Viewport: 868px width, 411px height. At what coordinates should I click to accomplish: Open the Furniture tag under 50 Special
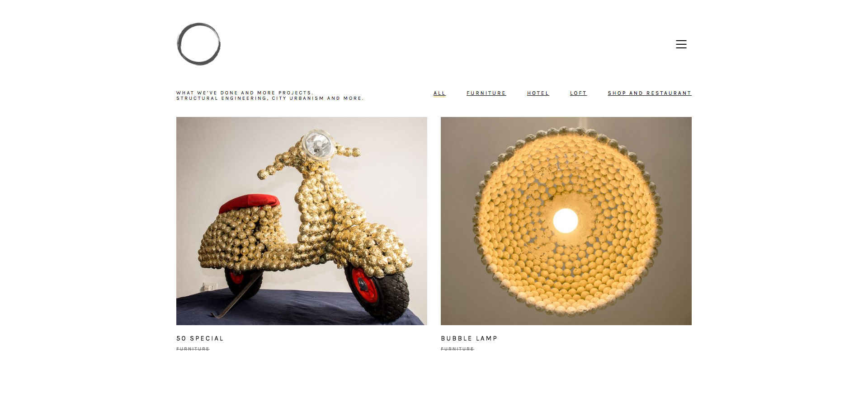(193, 349)
